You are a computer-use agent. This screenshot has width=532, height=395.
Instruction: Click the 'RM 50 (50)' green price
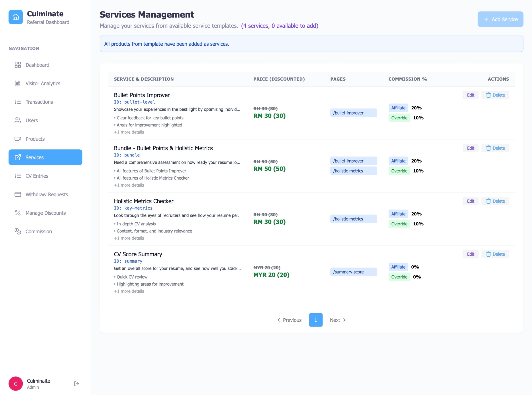[270, 169]
